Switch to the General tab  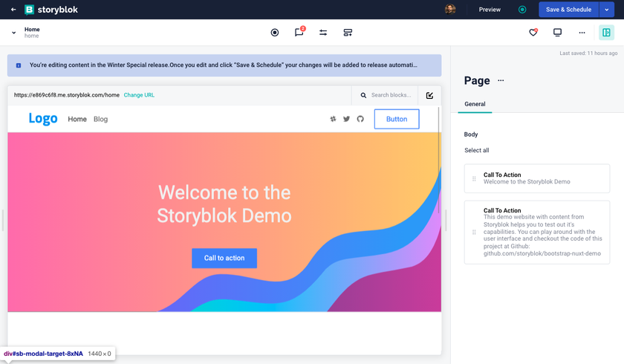pyautogui.click(x=475, y=104)
